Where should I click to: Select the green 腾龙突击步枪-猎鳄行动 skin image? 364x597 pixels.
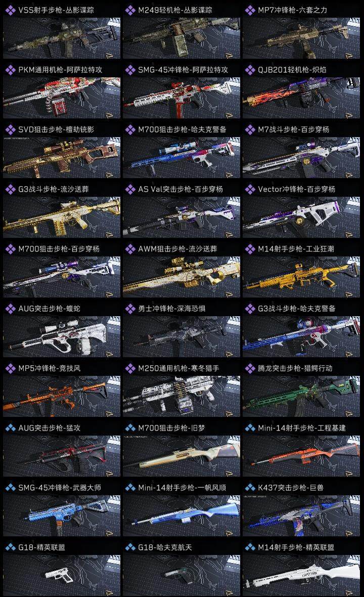[301, 396]
